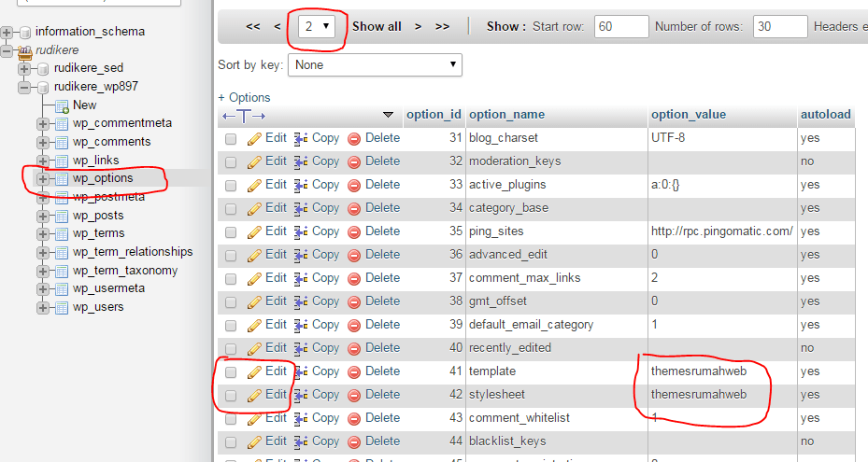Click themesrumahweb value in template row

[699, 371]
